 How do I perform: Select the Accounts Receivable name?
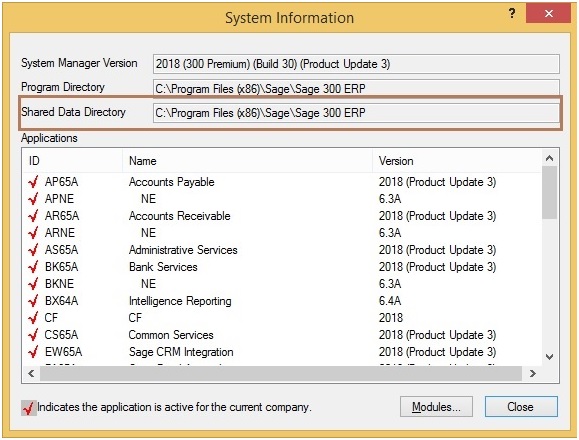tap(180, 216)
